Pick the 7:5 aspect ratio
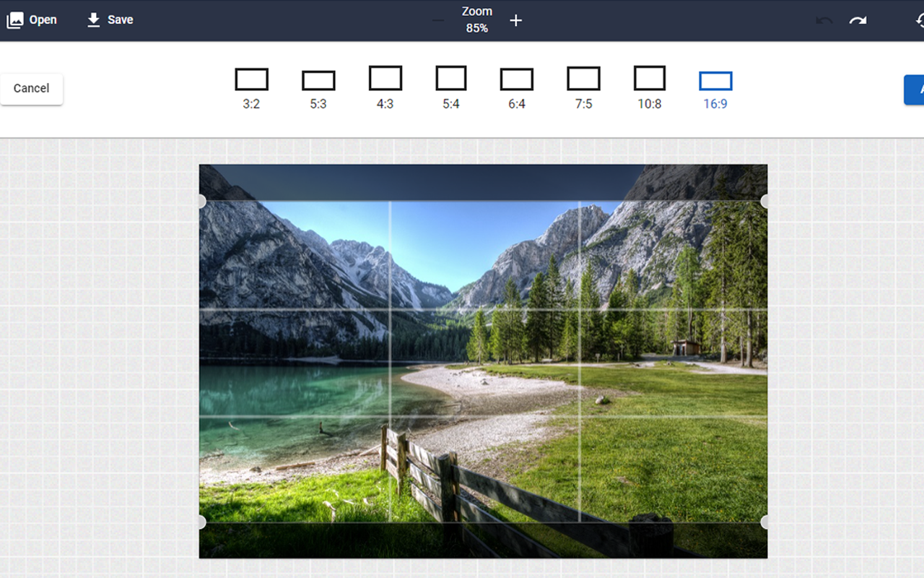The image size is (924, 578). click(583, 87)
